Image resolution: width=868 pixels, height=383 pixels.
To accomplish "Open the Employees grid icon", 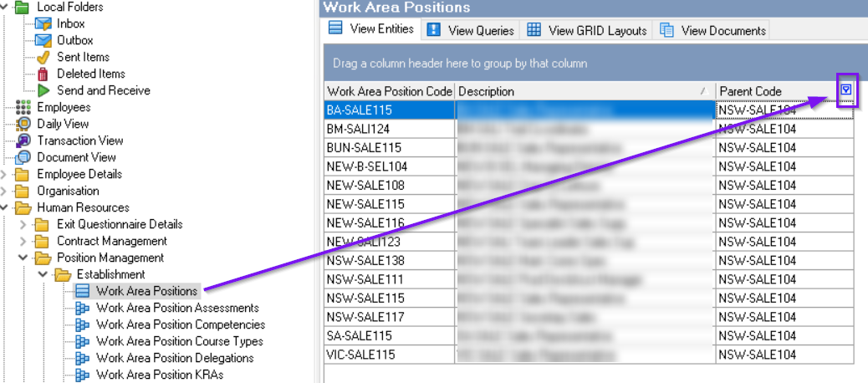I will tap(23, 107).
